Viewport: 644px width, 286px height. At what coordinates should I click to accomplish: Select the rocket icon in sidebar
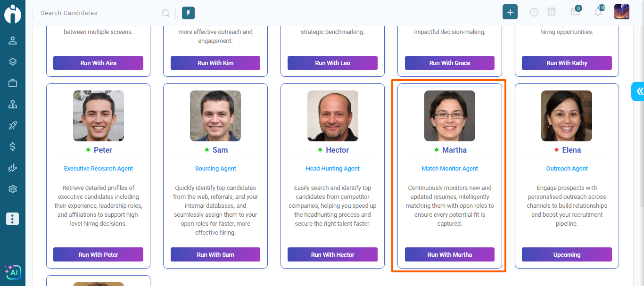pyautogui.click(x=13, y=125)
